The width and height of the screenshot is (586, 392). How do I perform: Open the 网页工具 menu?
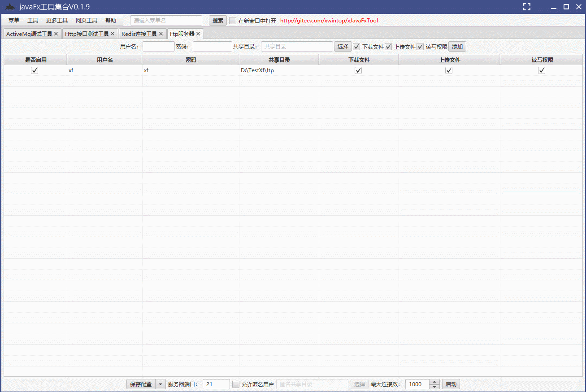click(87, 20)
